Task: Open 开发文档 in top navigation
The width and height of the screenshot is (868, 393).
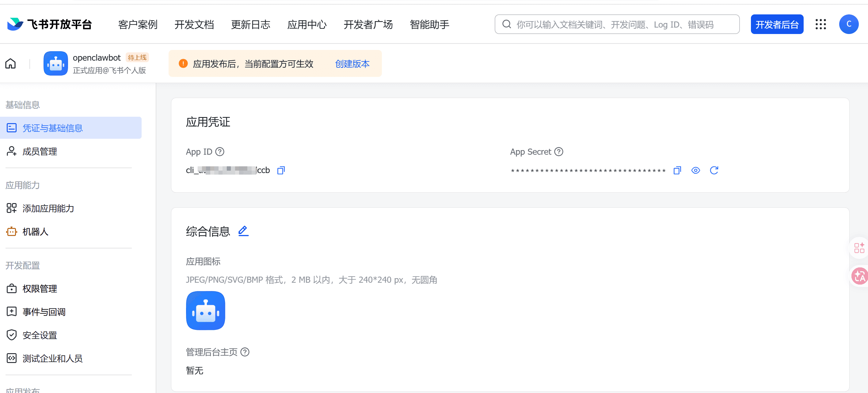Action: coord(194,25)
